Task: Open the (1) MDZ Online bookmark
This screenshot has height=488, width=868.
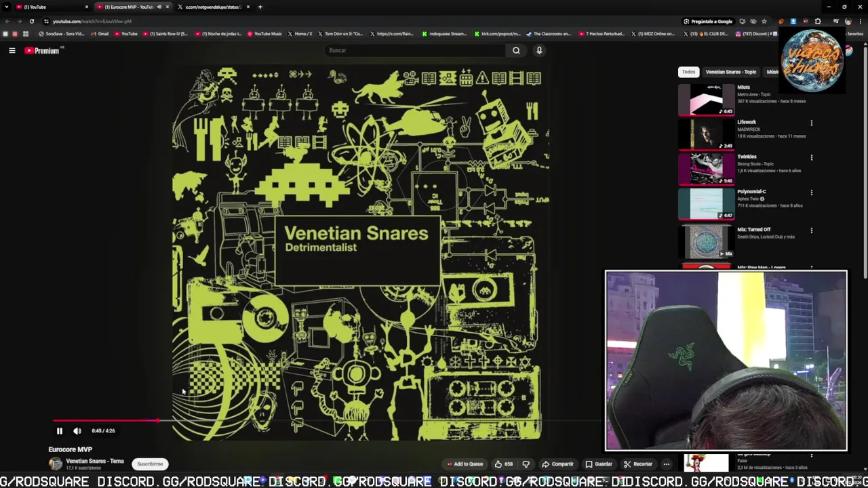Action: pos(654,34)
